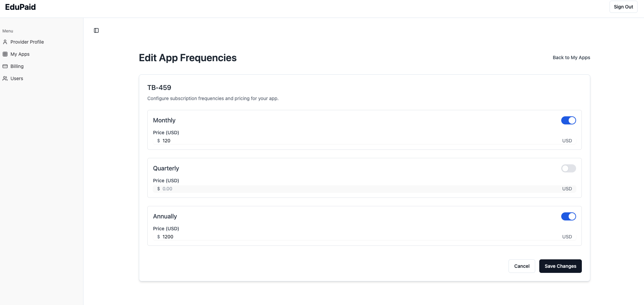Click the Provider Profile person icon
This screenshot has height=305, width=644.
point(5,42)
